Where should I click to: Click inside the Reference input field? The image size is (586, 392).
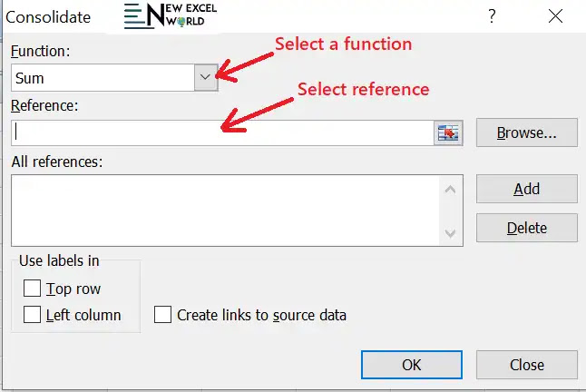coord(223,133)
